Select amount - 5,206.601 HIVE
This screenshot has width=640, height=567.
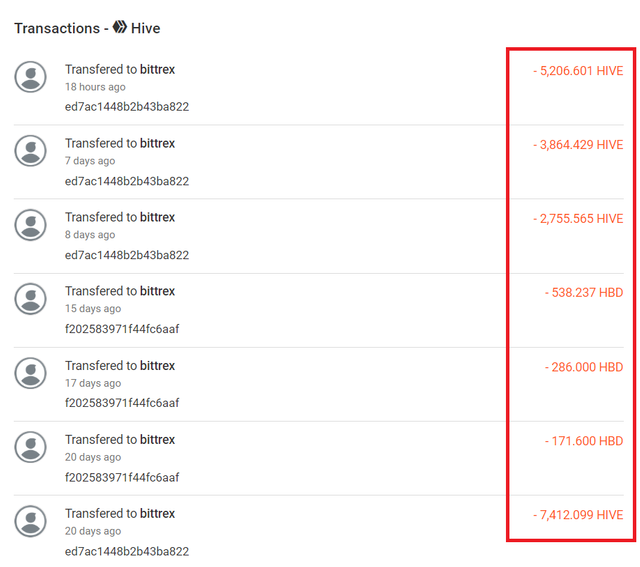coord(578,71)
